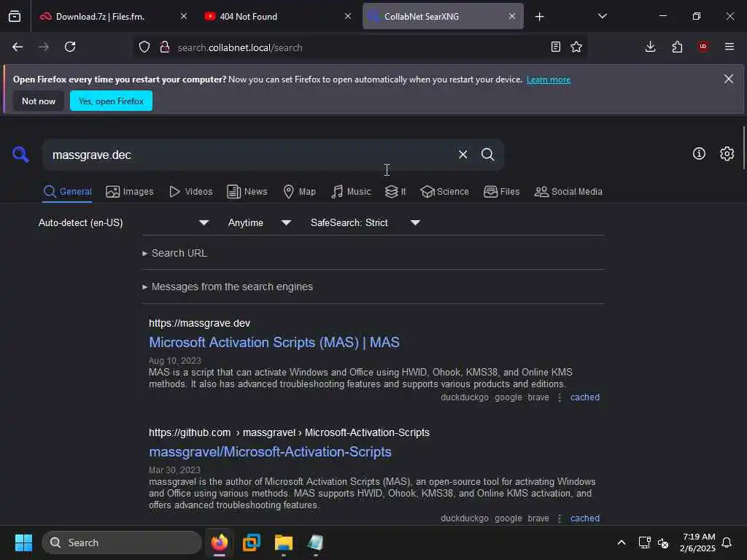The height and width of the screenshot is (560, 747).
Task: Open the muted volume tray icon
Action: point(663,542)
